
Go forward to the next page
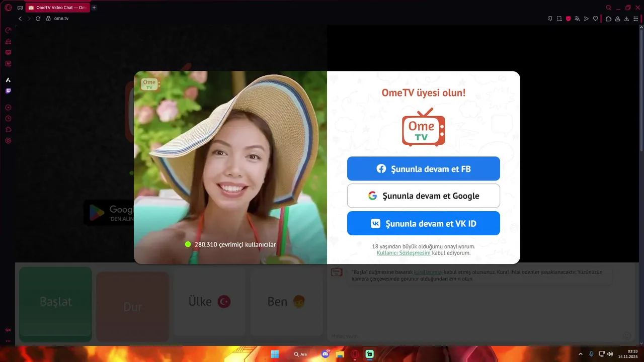point(29,19)
